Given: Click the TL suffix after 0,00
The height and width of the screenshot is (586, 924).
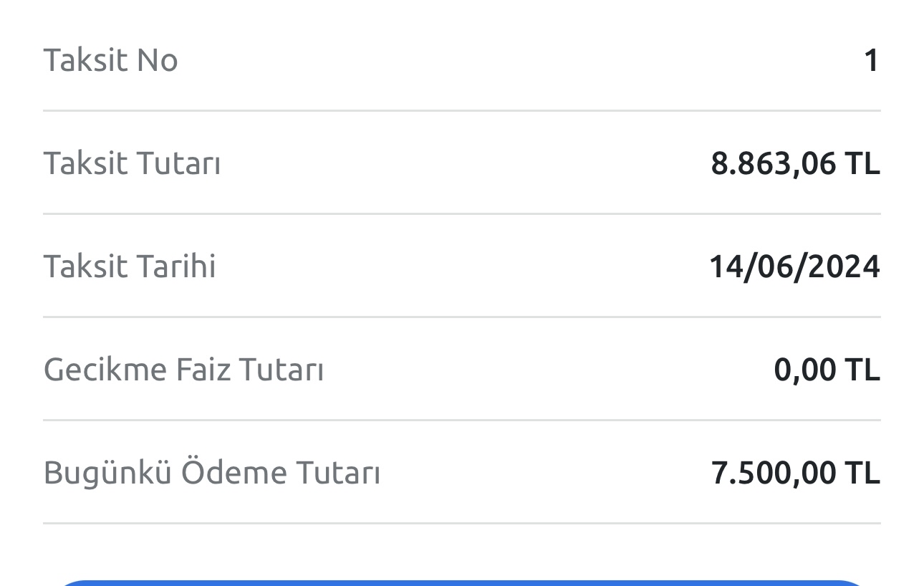Looking at the screenshot, I should (862, 370).
